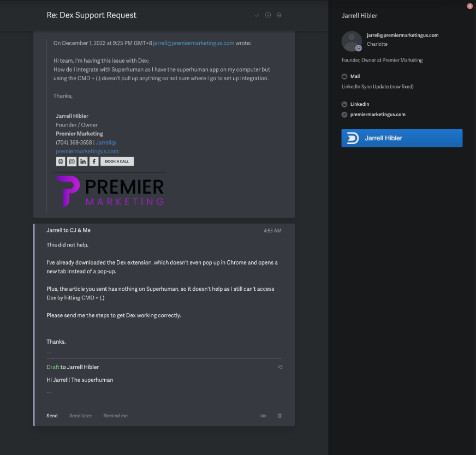
Task: Click 4:53 AM message timestamp
Action: (x=272, y=231)
